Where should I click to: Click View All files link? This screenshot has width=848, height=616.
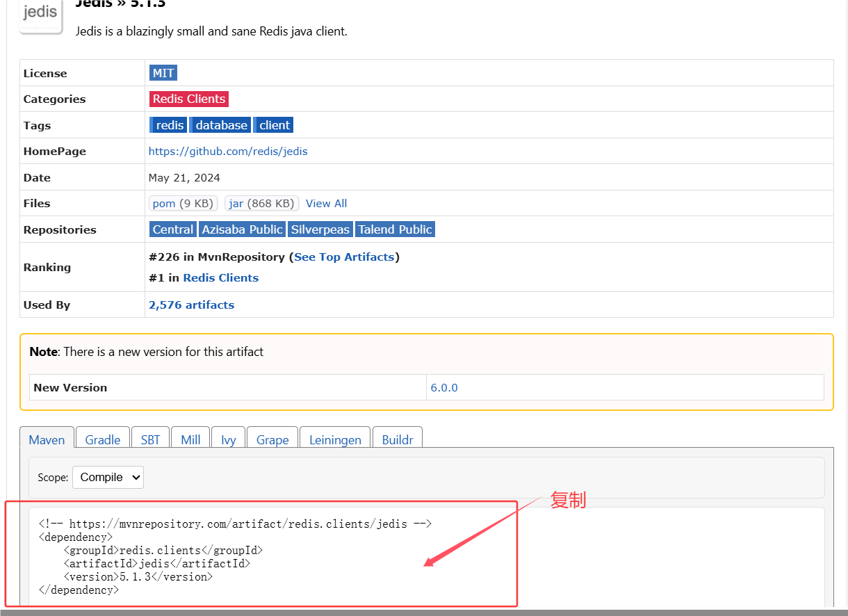(x=326, y=204)
